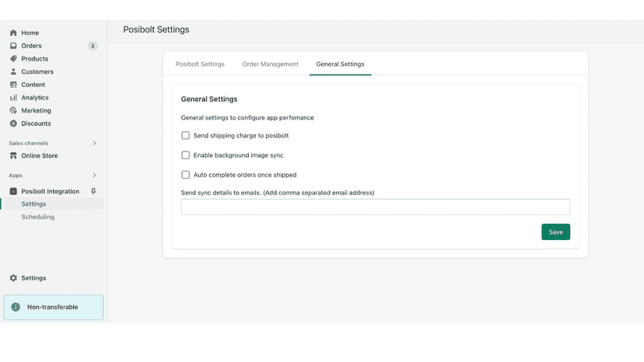Open Products in the sidebar
This screenshot has width=644, height=362.
(34, 59)
